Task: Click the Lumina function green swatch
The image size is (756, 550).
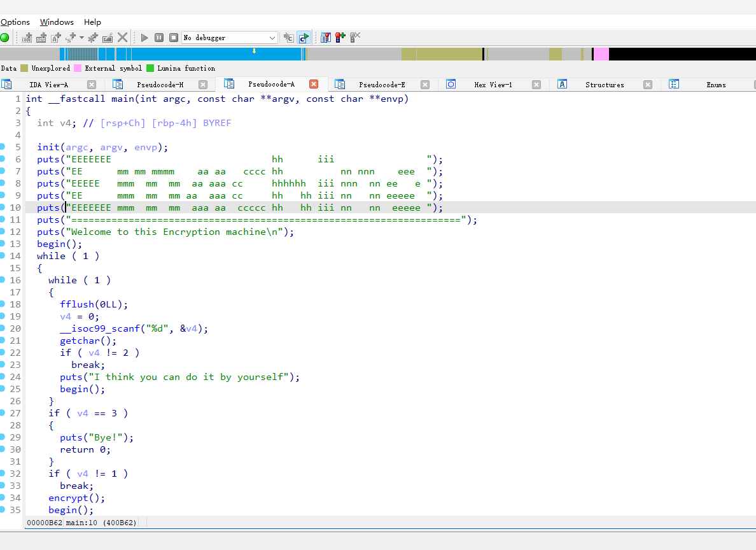Action: click(150, 69)
